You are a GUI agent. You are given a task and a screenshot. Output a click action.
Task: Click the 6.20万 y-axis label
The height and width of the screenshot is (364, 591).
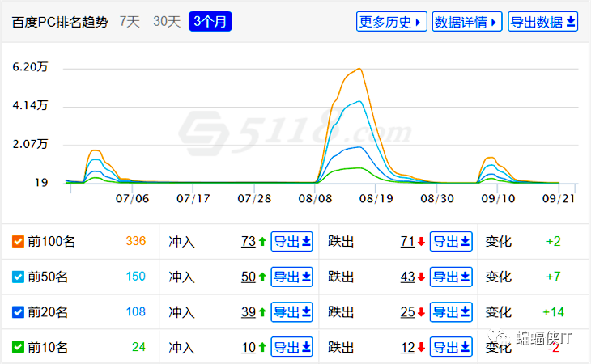(x=30, y=66)
